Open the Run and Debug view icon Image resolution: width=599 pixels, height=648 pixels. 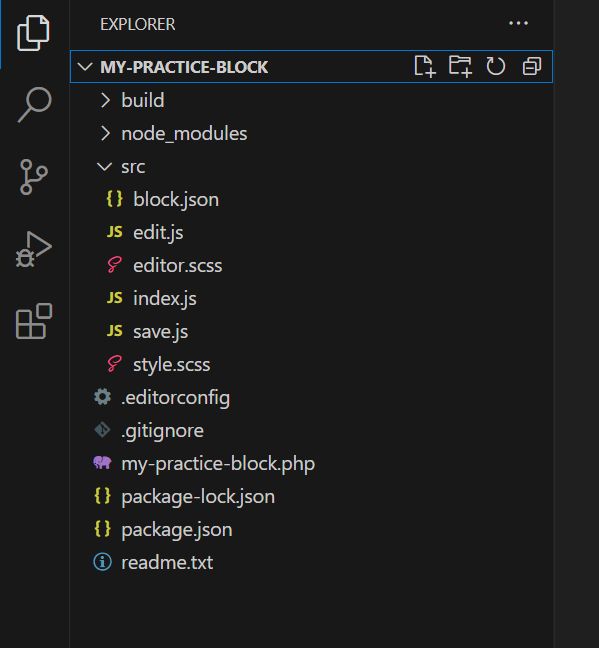pos(34,249)
